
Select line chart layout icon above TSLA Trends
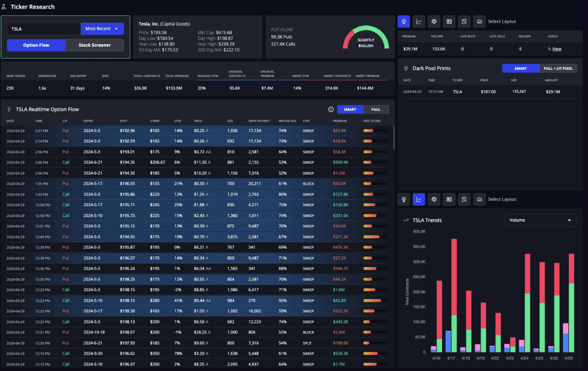coord(419,199)
